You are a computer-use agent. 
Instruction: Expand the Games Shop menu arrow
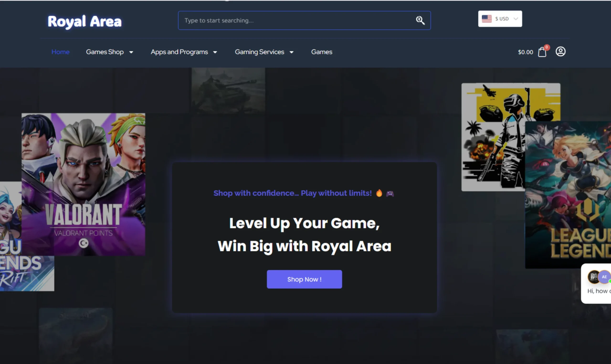131,52
